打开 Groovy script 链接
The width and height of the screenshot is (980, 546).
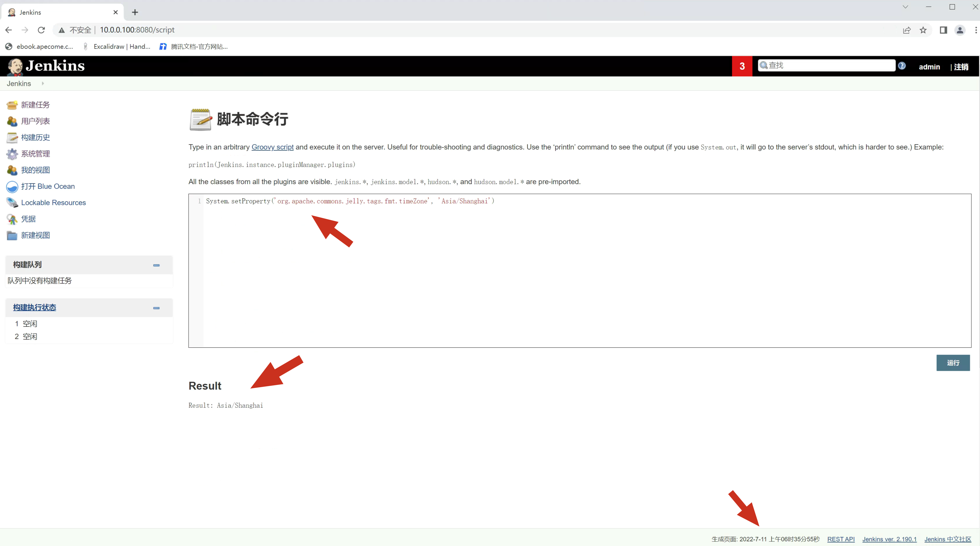272,147
